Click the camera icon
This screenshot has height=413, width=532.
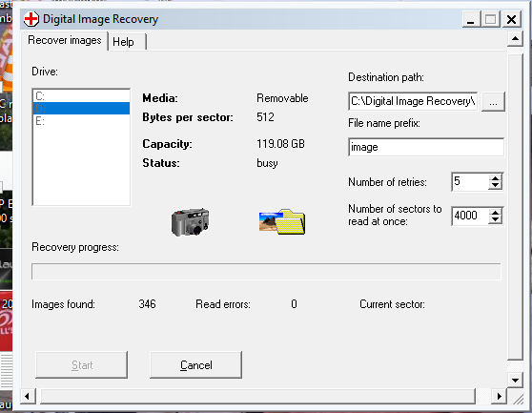(190, 222)
